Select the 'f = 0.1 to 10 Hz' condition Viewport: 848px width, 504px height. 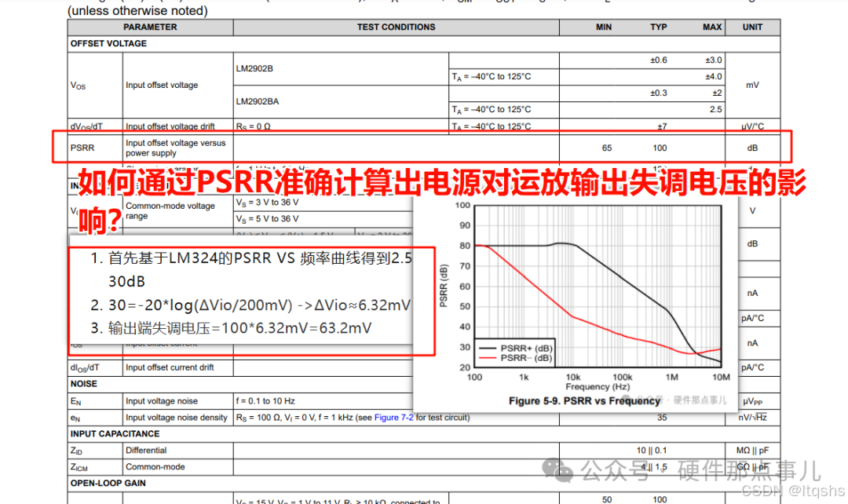pyautogui.click(x=265, y=400)
